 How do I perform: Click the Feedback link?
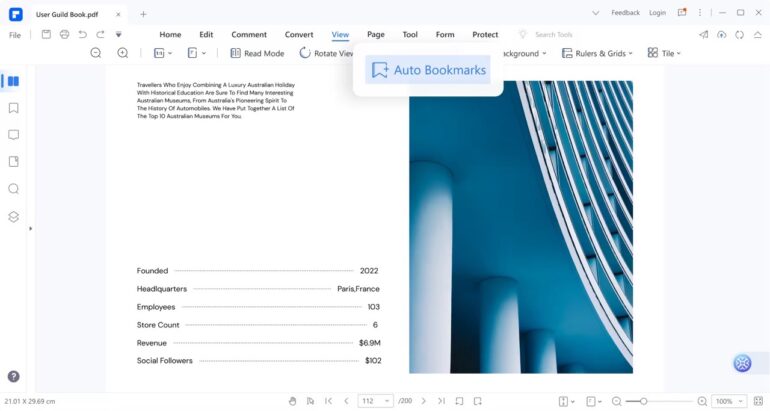(x=625, y=13)
